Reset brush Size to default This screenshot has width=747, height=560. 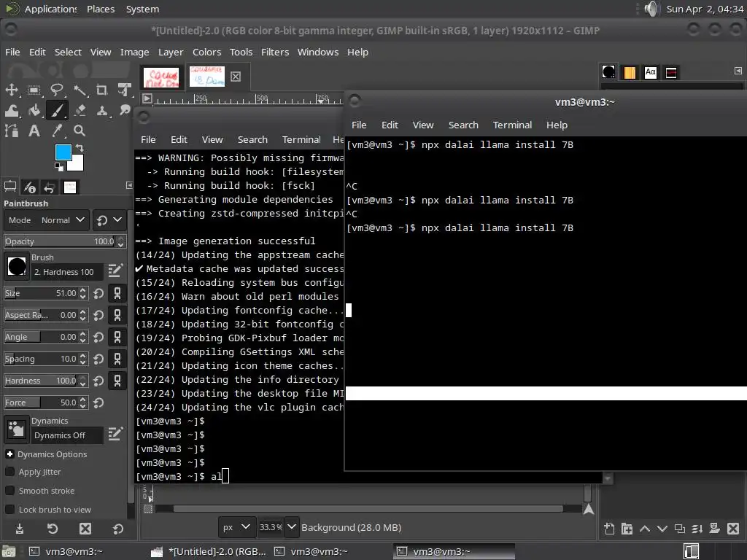[98, 293]
